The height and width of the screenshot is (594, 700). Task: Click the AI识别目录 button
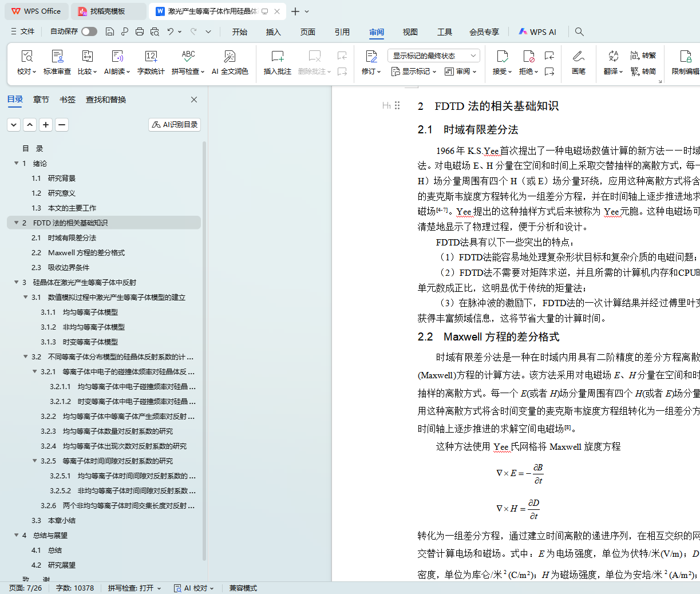pos(175,124)
